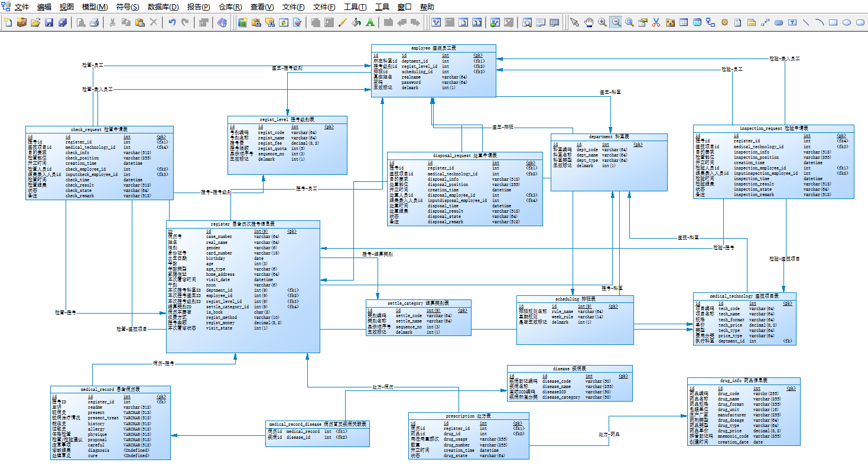Select the Rectangle shape tool
Viewport: 868px width, 466px height.
click(833, 22)
